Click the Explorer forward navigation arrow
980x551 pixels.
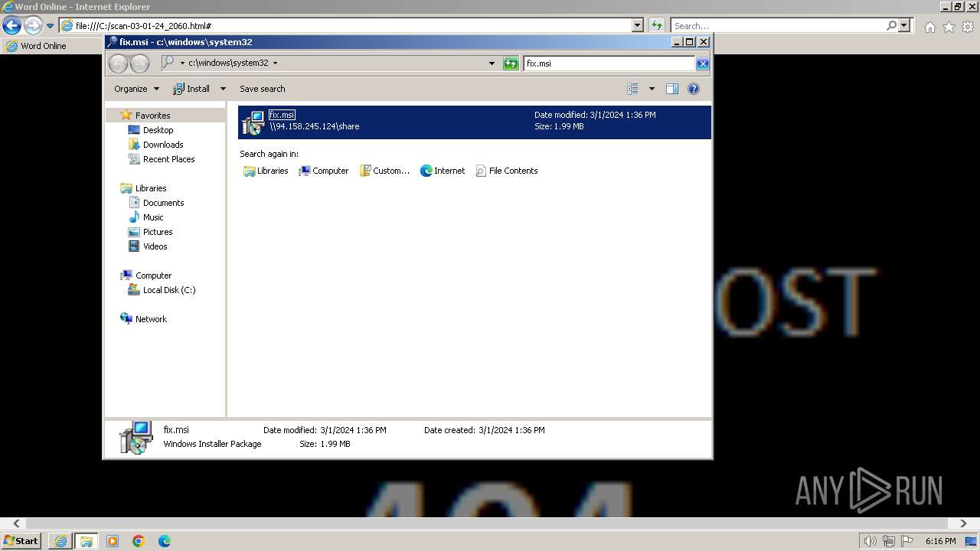[x=139, y=64]
